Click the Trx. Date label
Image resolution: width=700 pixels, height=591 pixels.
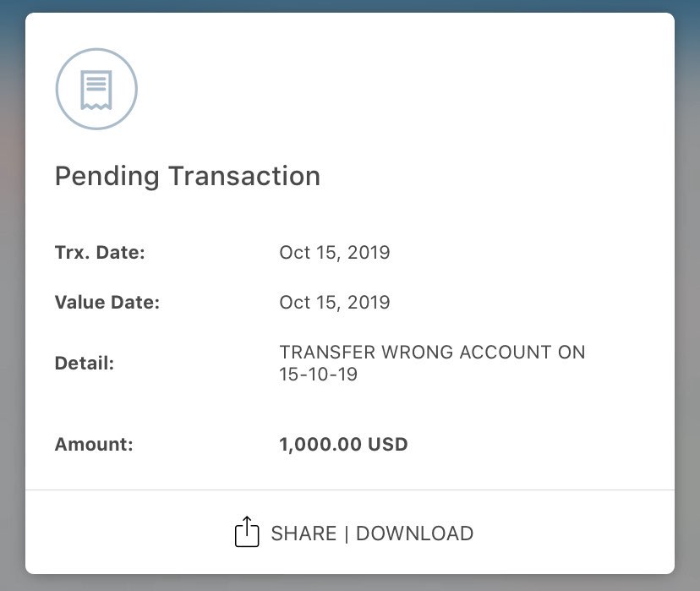[x=100, y=253]
